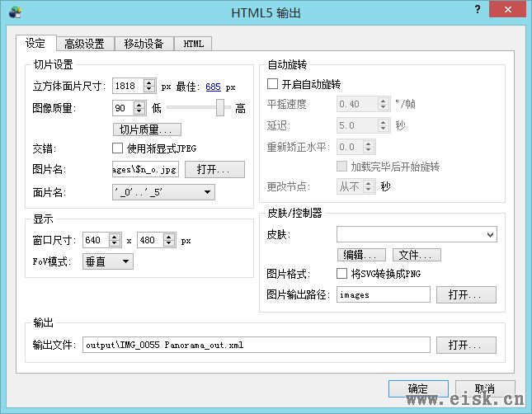Click the help question mark button
This screenshot has width=532, height=414.
(x=477, y=9)
